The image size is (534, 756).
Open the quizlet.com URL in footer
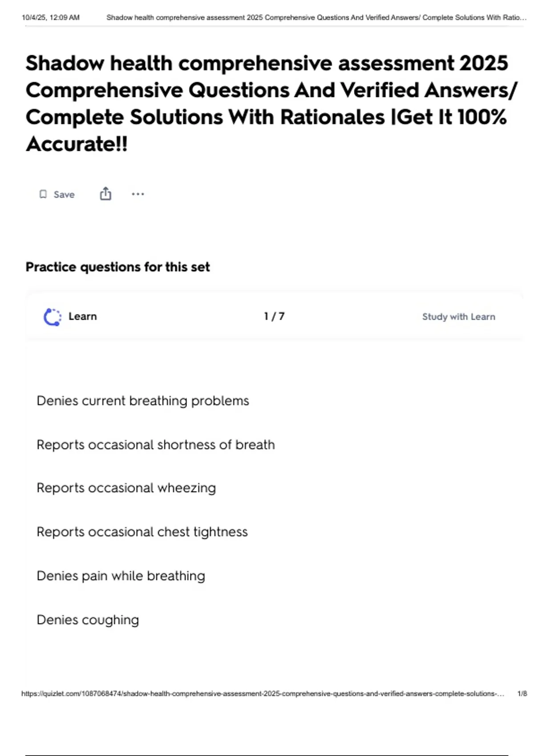point(263,693)
